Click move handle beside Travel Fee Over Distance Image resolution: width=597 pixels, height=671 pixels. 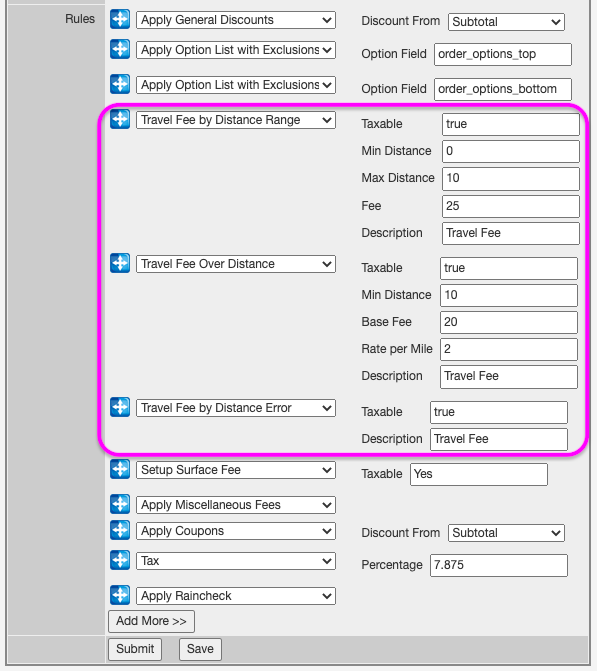tap(120, 263)
